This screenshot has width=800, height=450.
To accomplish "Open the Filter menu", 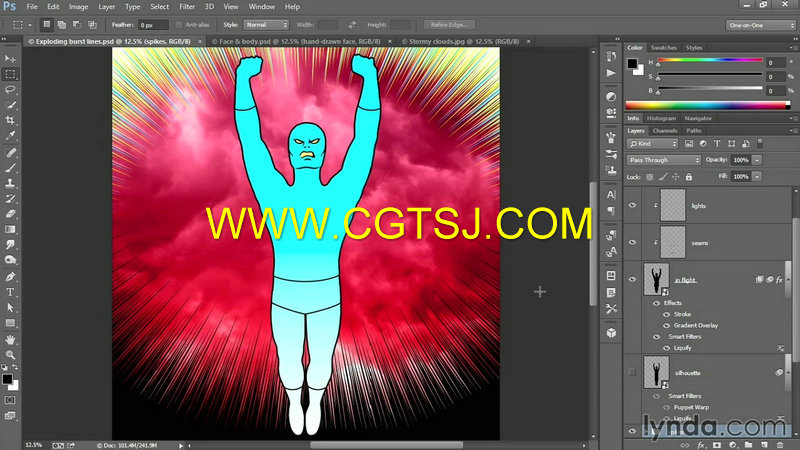I will pos(187,7).
